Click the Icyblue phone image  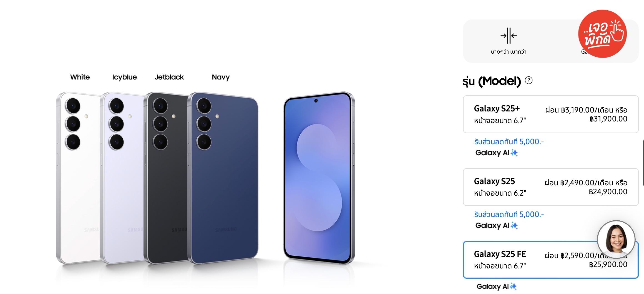122,178
